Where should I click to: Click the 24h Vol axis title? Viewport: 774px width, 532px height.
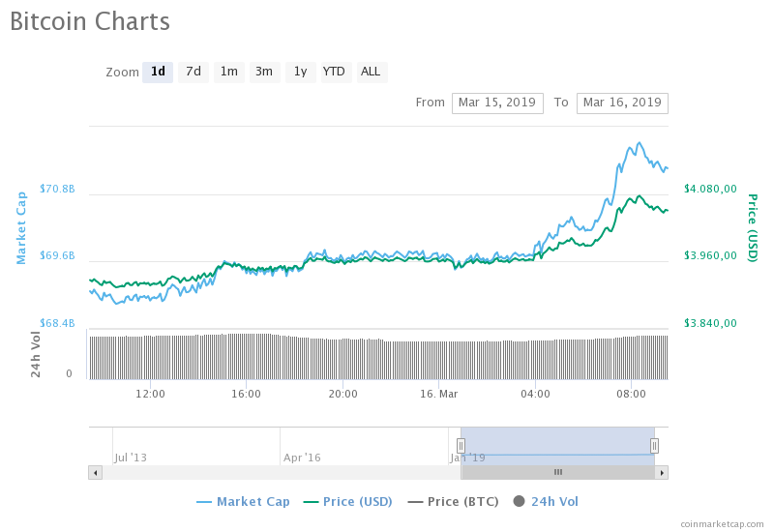tap(36, 354)
